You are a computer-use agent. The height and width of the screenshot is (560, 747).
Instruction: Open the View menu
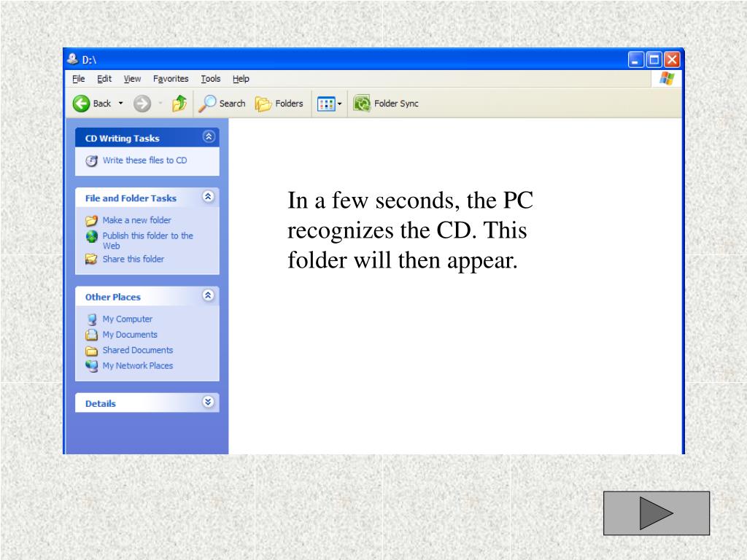coord(132,79)
